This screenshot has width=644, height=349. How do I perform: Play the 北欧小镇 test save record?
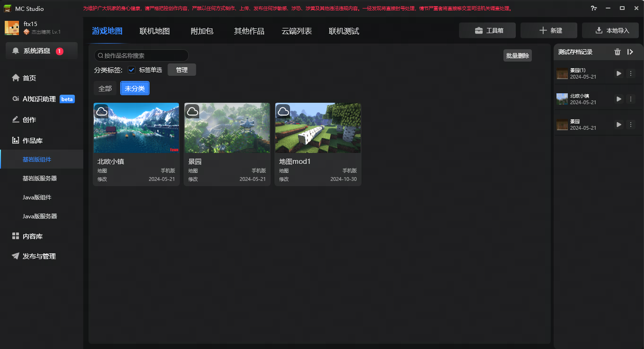(618, 99)
